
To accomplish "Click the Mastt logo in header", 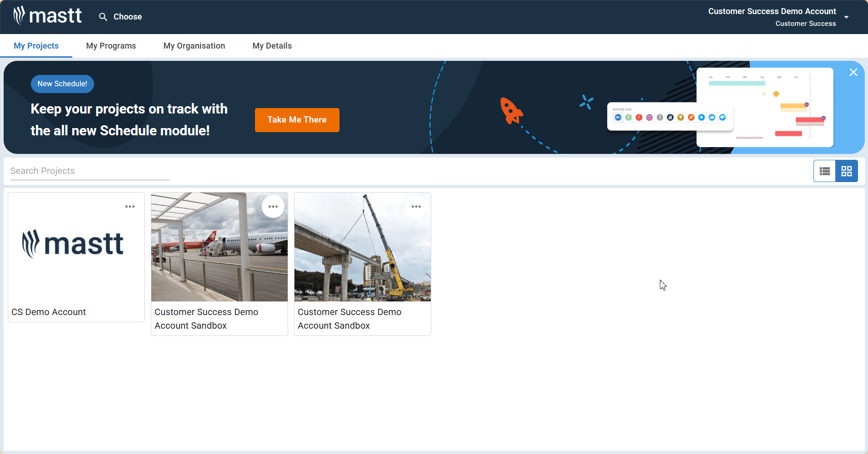I will point(47,16).
